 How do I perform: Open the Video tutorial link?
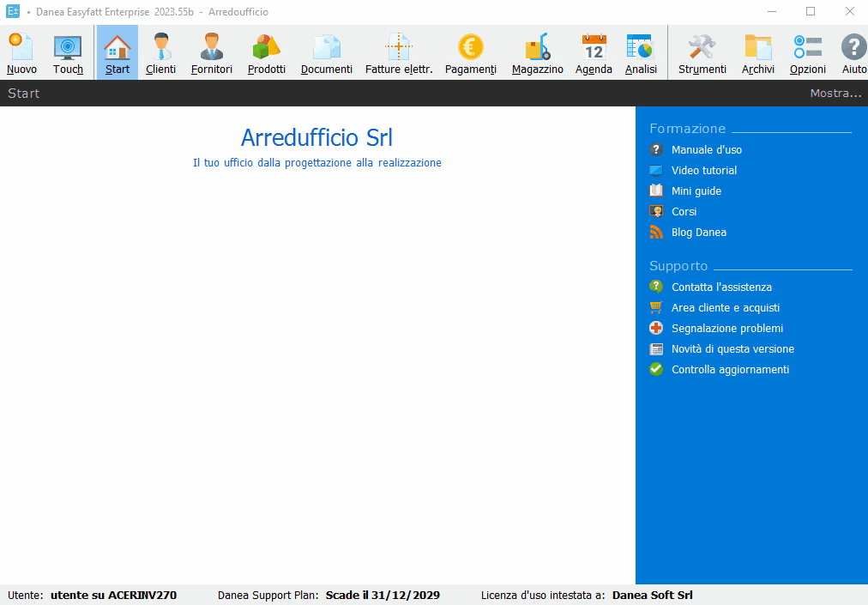(x=704, y=170)
